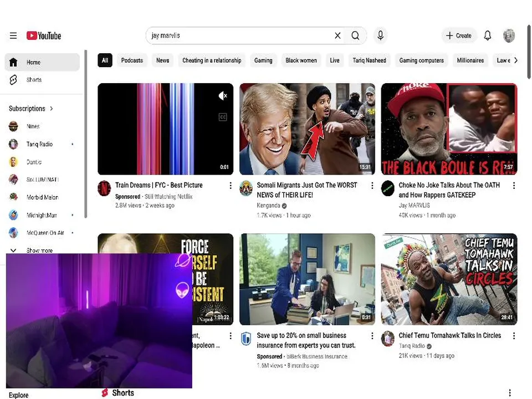Go to Home in sidebar

42,62
